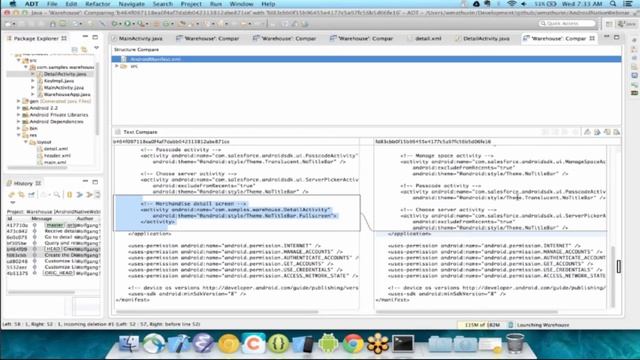Select header.xml in the layout folder
The height and width of the screenshot is (360, 640).
[57, 156]
